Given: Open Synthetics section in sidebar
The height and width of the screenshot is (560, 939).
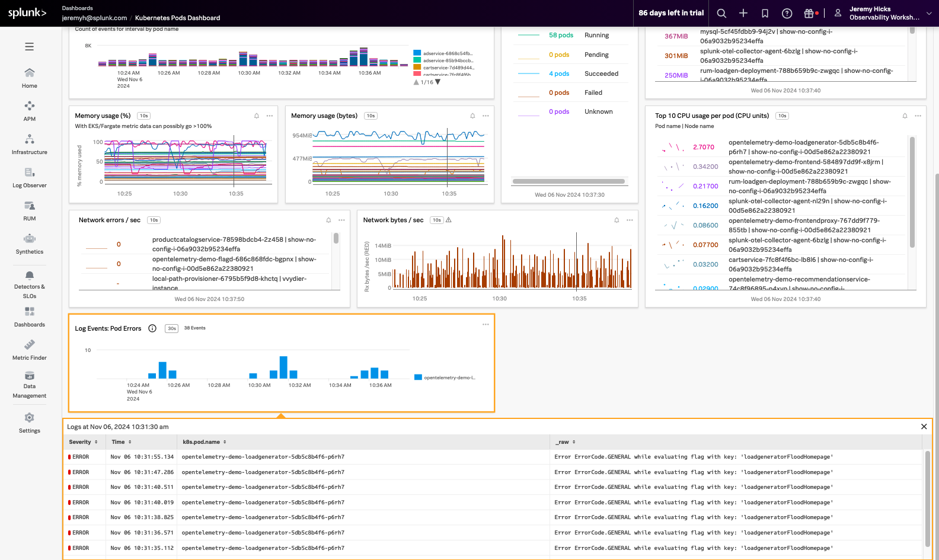Looking at the screenshot, I should [x=29, y=243].
